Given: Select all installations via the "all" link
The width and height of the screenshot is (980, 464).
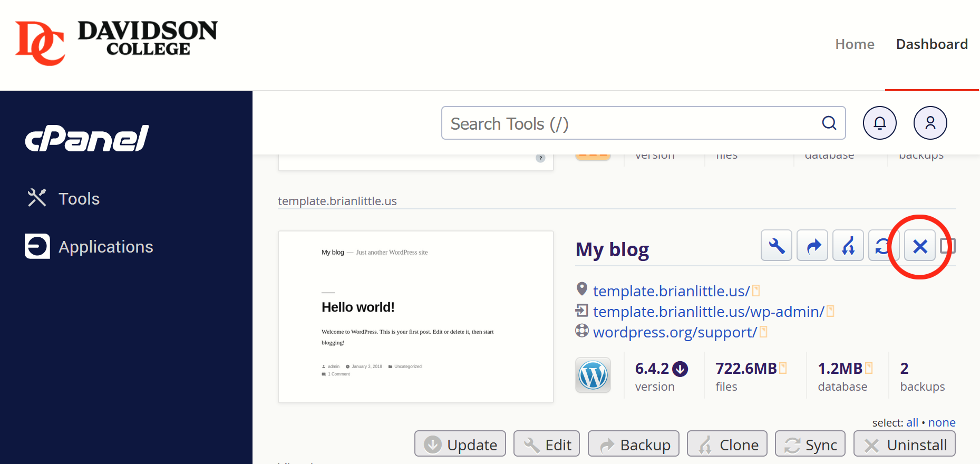Looking at the screenshot, I should (x=912, y=422).
